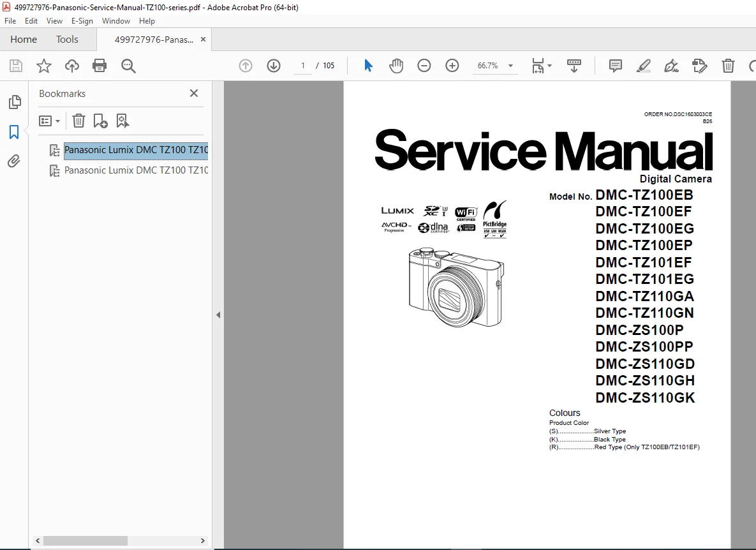
Task: Print the document using printer icon
Action: coord(100,66)
